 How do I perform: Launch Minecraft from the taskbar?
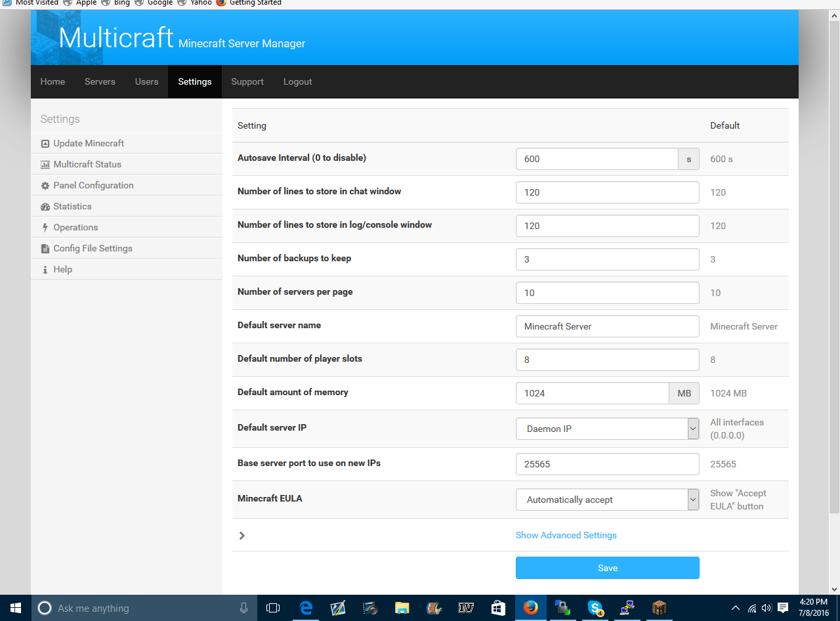[659, 608]
